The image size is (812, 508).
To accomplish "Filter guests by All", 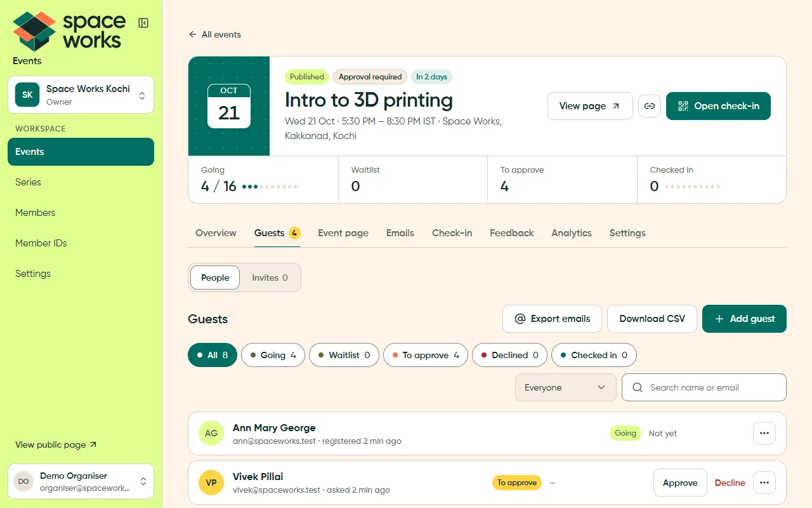I will point(213,355).
